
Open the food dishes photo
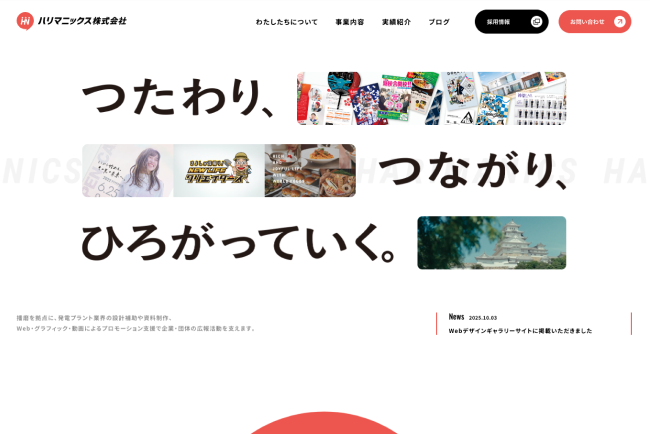310,171
